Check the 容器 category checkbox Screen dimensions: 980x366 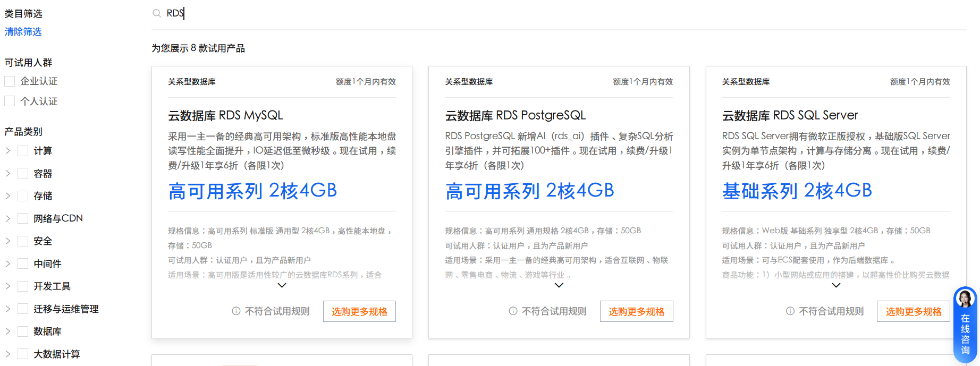click(x=23, y=173)
